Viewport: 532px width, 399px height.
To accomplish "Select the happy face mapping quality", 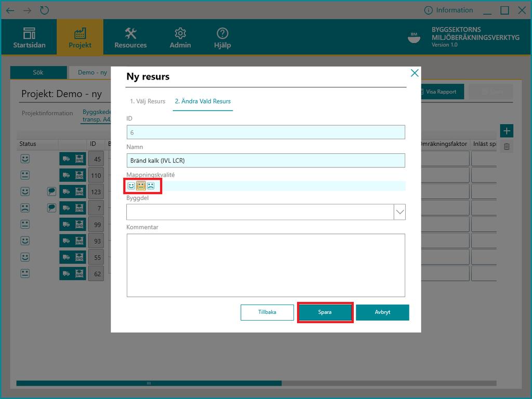I will pyautogui.click(x=131, y=185).
